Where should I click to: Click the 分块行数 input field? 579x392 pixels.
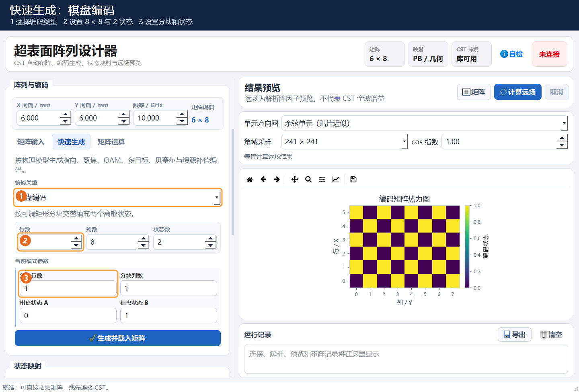pyautogui.click(x=68, y=288)
